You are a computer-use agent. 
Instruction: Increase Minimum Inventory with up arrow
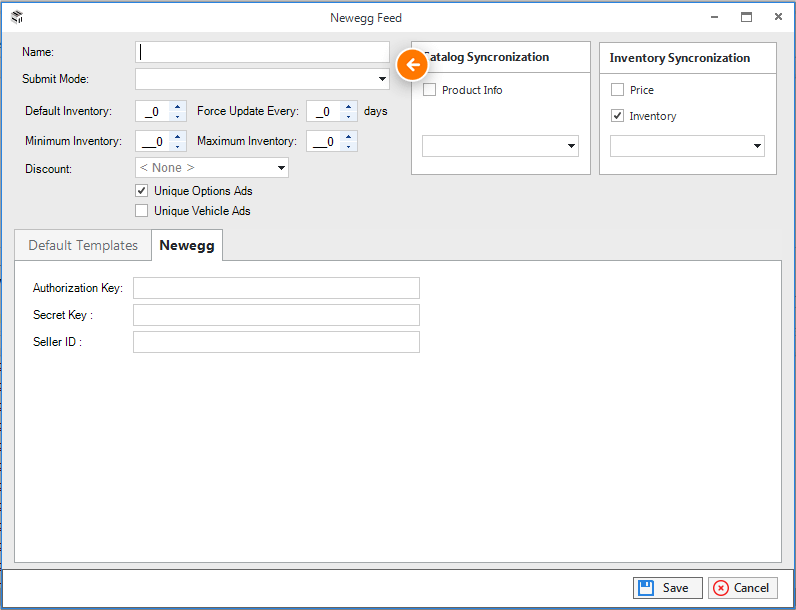(178, 137)
